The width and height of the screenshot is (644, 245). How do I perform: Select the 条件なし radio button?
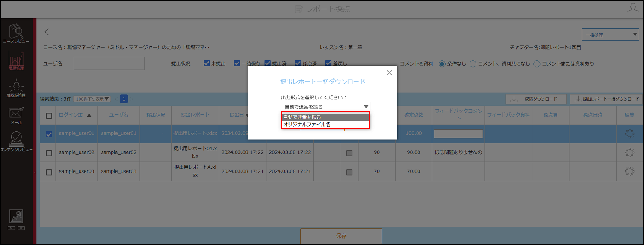(x=442, y=64)
